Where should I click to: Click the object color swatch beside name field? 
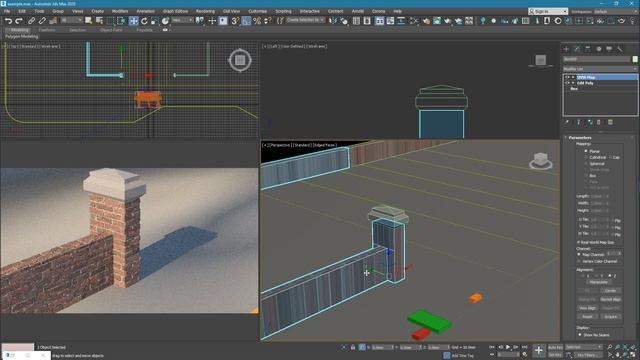(x=635, y=59)
